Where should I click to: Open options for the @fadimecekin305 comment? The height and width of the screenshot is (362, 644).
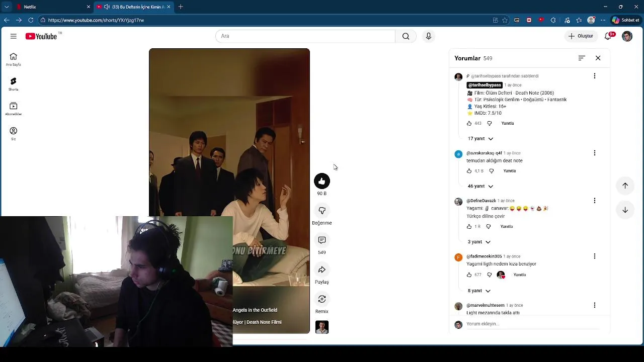(x=595, y=256)
